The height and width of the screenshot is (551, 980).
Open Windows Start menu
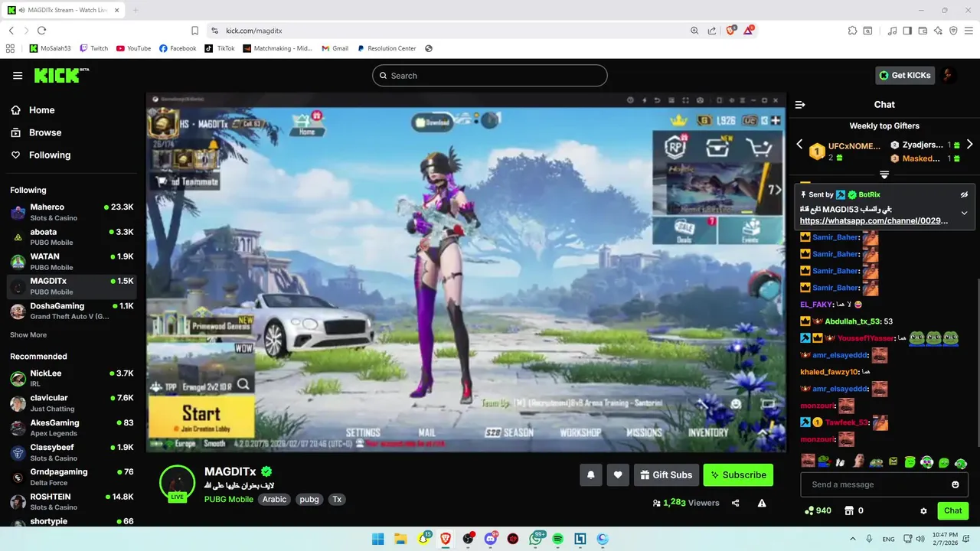tap(378, 539)
